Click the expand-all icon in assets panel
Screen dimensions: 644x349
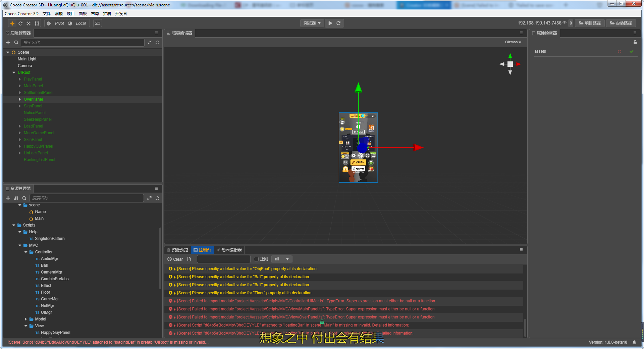tap(149, 198)
